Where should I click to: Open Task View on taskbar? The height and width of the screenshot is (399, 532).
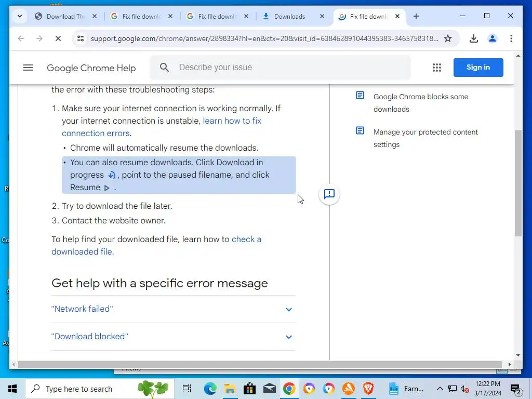tap(187, 389)
